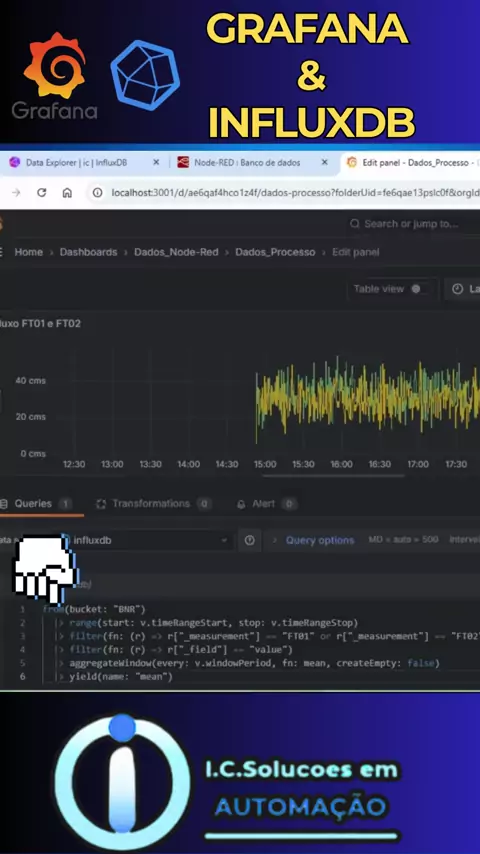The image size is (480, 854).
Task: Click the Edit panel breadcrumb text
Action: tap(356, 252)
